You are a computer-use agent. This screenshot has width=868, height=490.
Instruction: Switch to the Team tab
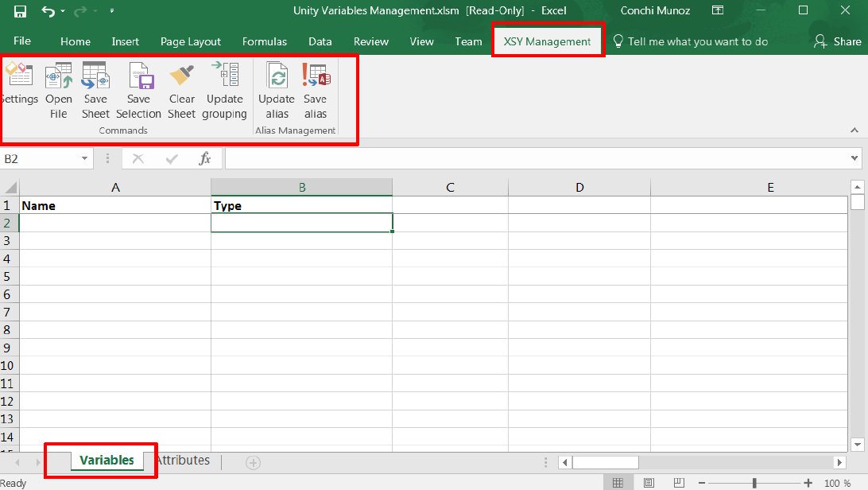pos(468,41)
